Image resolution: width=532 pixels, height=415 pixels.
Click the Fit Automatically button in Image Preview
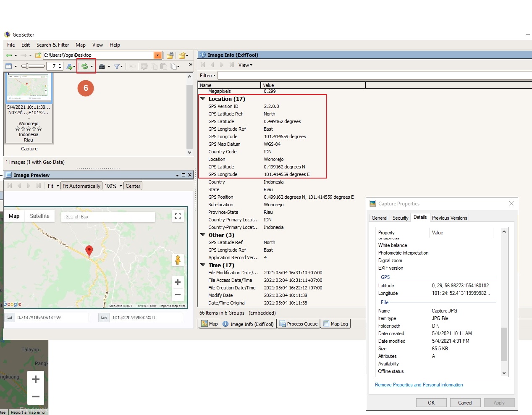tap(81, 185)
